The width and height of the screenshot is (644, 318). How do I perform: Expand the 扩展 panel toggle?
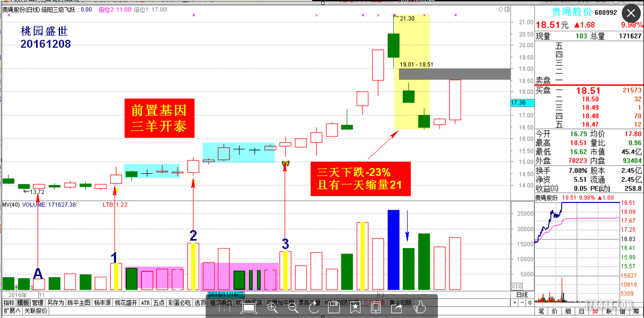tap(12, 311)
